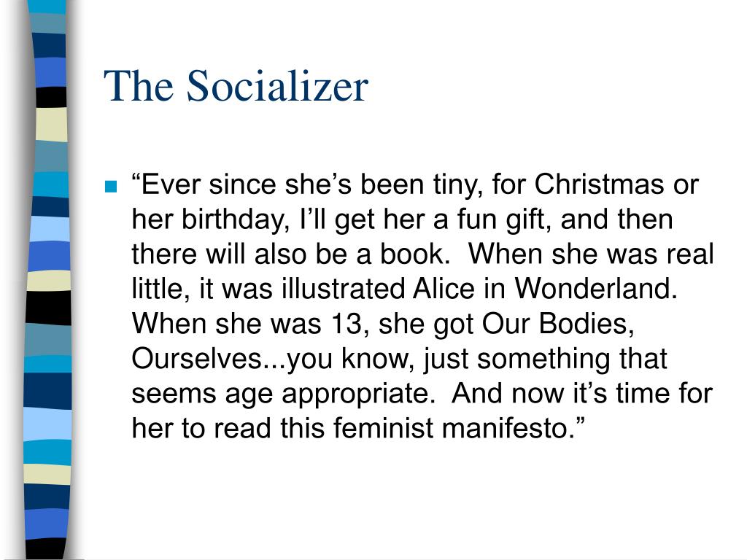Click the phrase Alice in Wonderland
Viewport: 747px width, 560px height.
click(545, 289)
